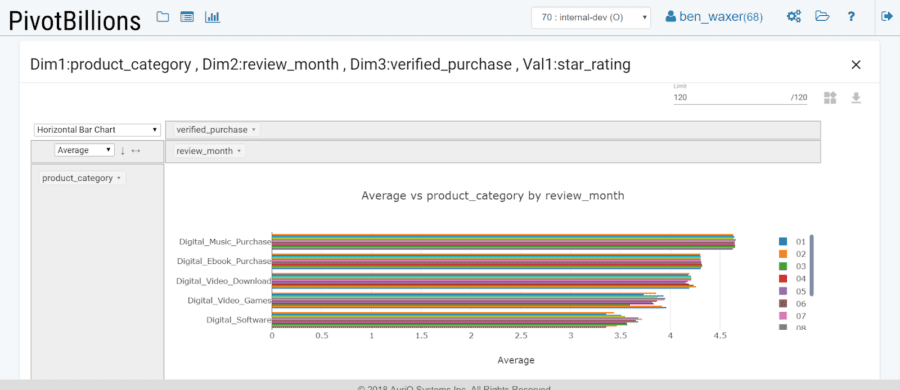Open the Average aggregation dropdown
This screenshot has height=390, width=900.
[x=85, y=150]
